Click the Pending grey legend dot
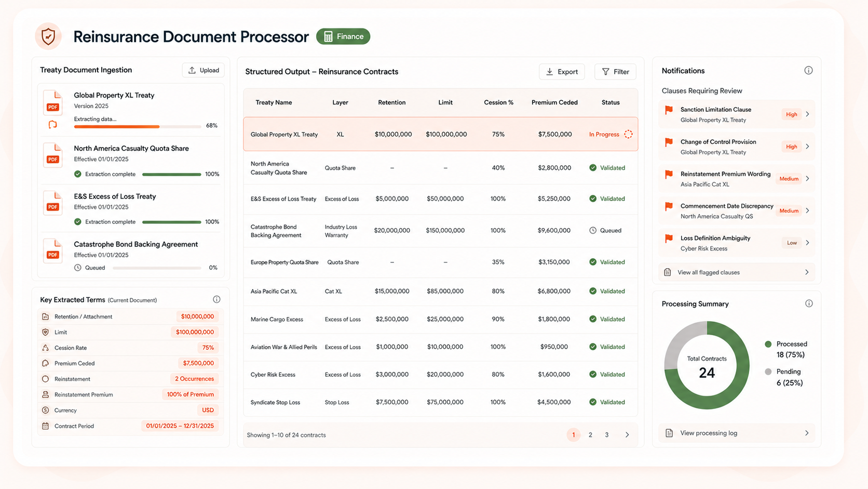The height and width of the screenshot is (489, 868). 768,372
